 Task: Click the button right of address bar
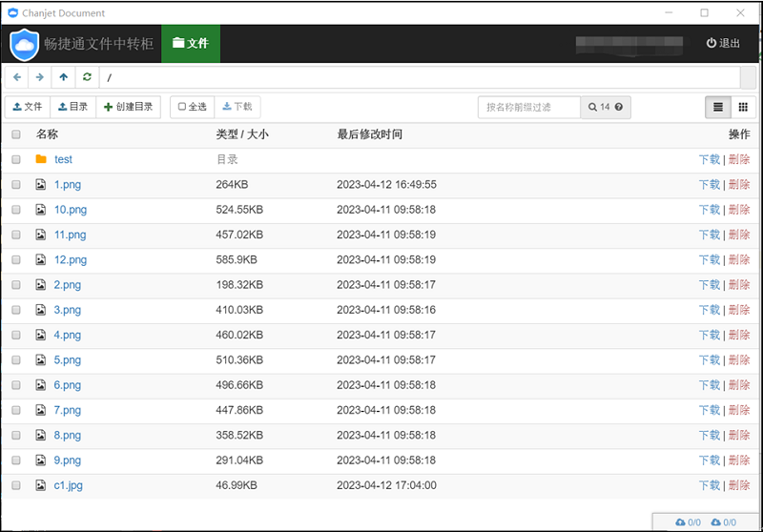click(748, 77)
